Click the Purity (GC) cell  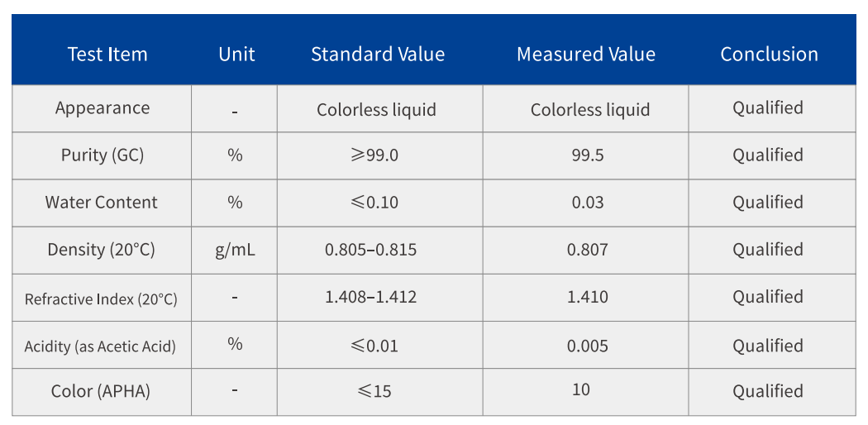pos(103,155)
